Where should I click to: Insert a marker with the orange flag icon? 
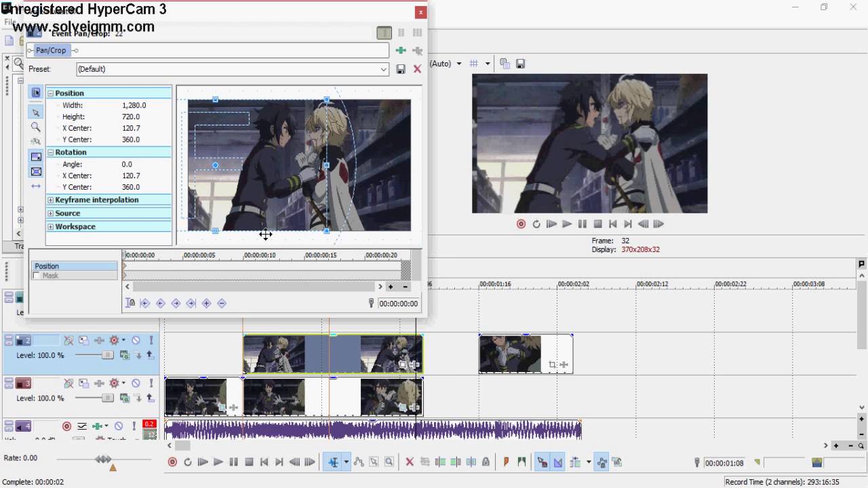pos(506,462)
